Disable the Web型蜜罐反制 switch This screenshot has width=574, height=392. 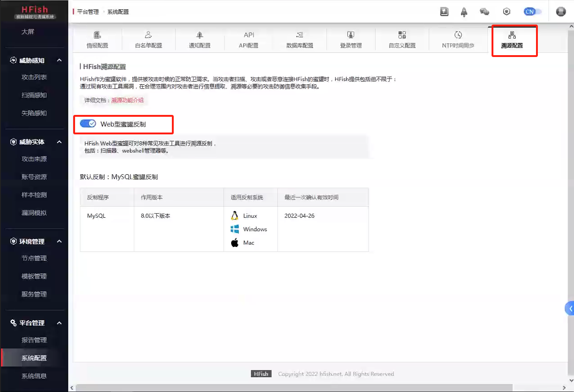click(88, 124)
